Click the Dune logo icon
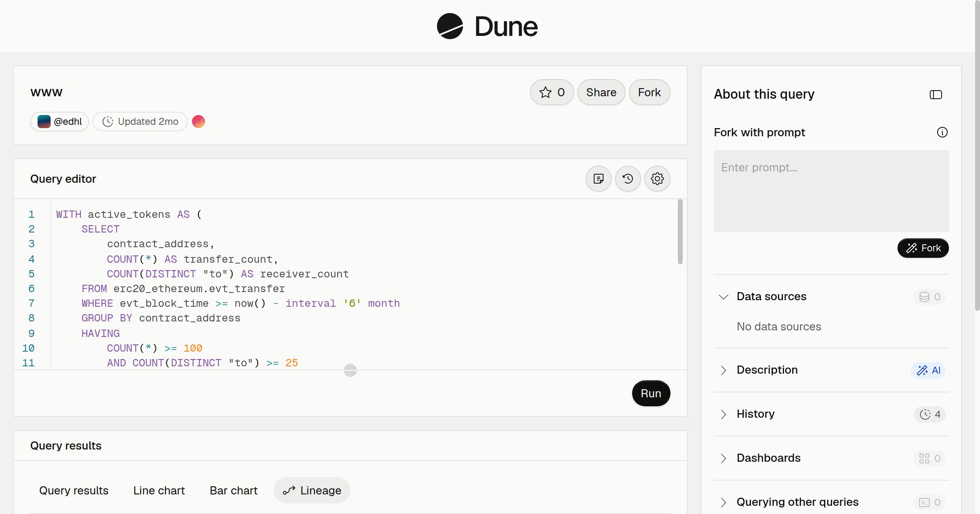This screenshot has width=980, height=514. click(450, 26)
